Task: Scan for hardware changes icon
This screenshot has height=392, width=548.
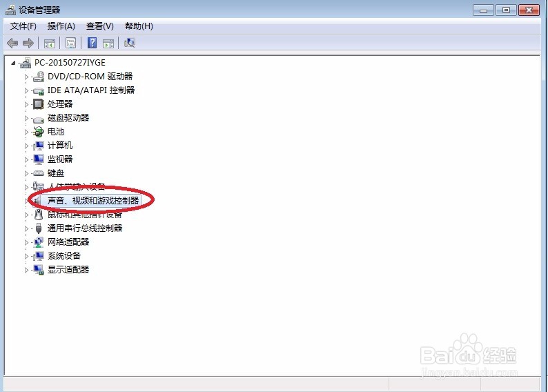Action: coord(130,43)
